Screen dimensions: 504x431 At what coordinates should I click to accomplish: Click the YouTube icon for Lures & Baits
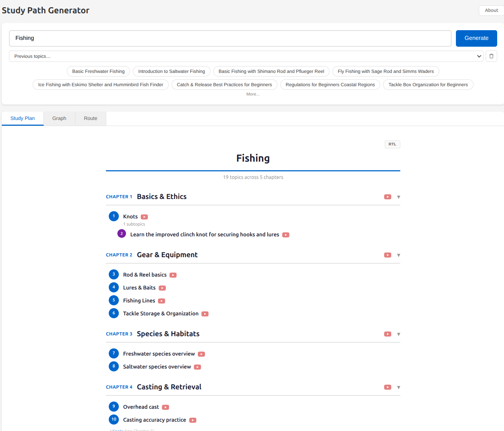point(162,288)
